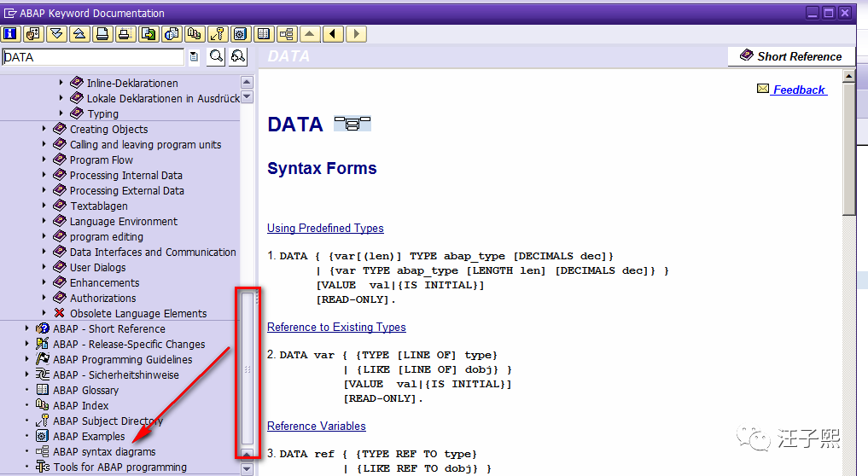This screenshot has width=868, height=476.
Task: Open the Using Predefined Types link
Action: coord(325,228)
